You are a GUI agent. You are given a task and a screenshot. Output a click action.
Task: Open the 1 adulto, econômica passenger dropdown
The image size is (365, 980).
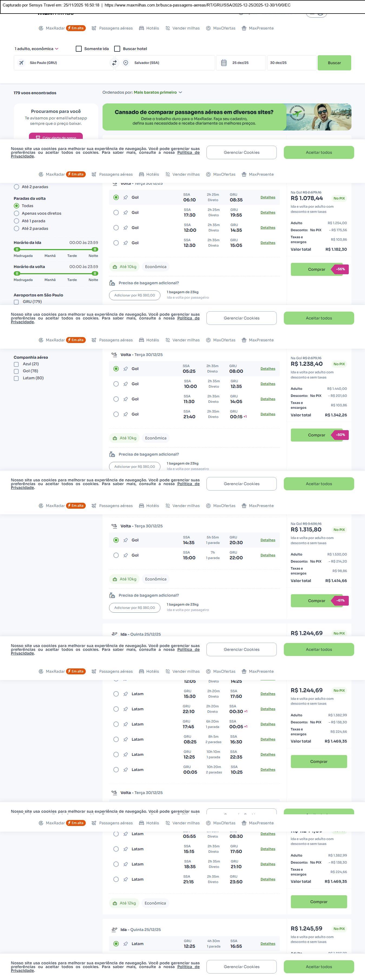click(x=37, y=49)
